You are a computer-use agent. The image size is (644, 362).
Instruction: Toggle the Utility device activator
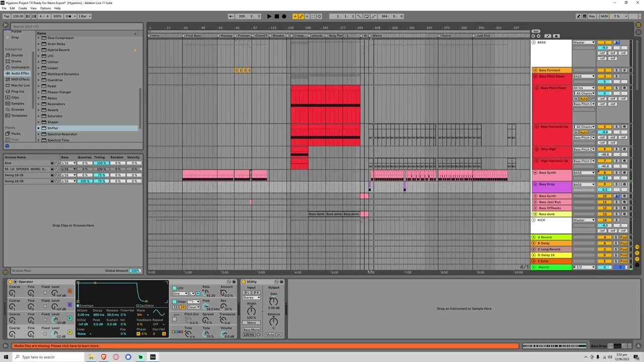[244, 282]
